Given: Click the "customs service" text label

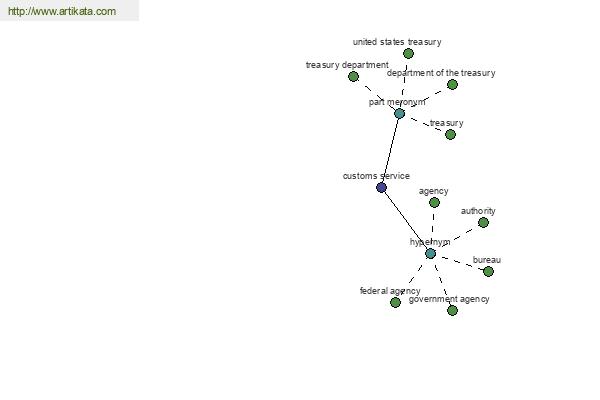Looking at the screenshot, I should (x=376, y=176).
